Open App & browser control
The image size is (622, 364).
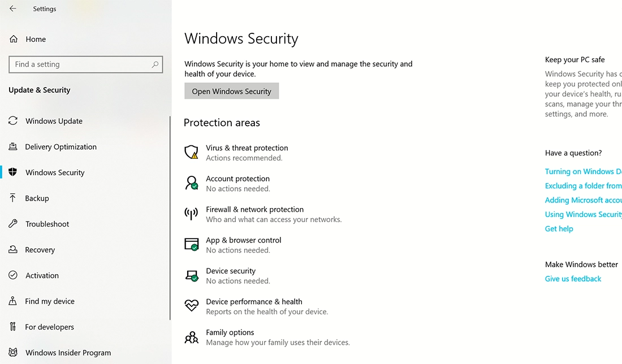coord(243,240)
